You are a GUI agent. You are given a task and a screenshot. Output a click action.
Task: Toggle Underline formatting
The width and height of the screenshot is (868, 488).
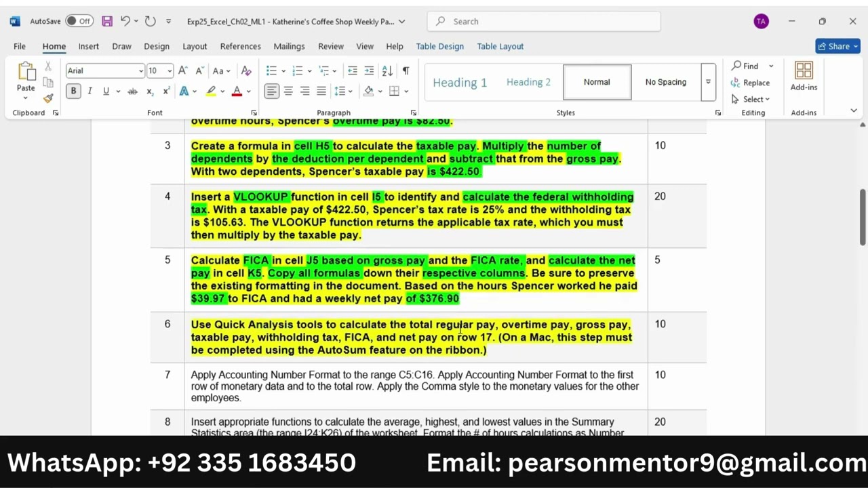point(106,91)
